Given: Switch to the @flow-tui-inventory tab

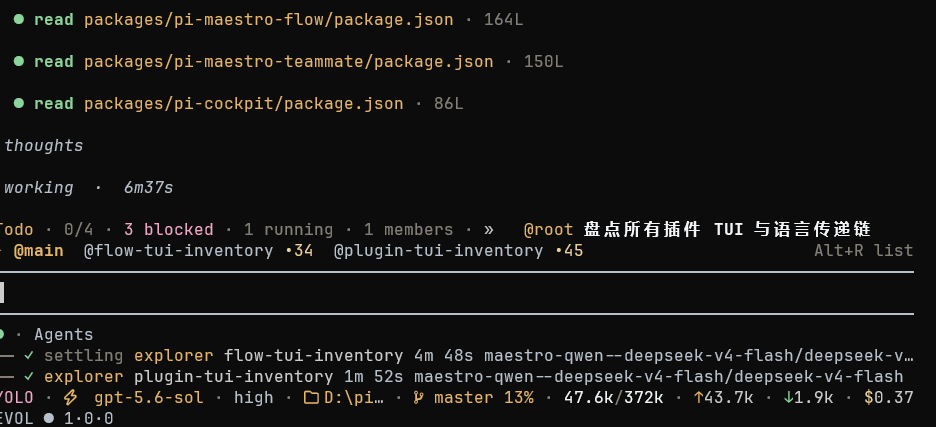Looking at the screenshot, I should (198, 251).
